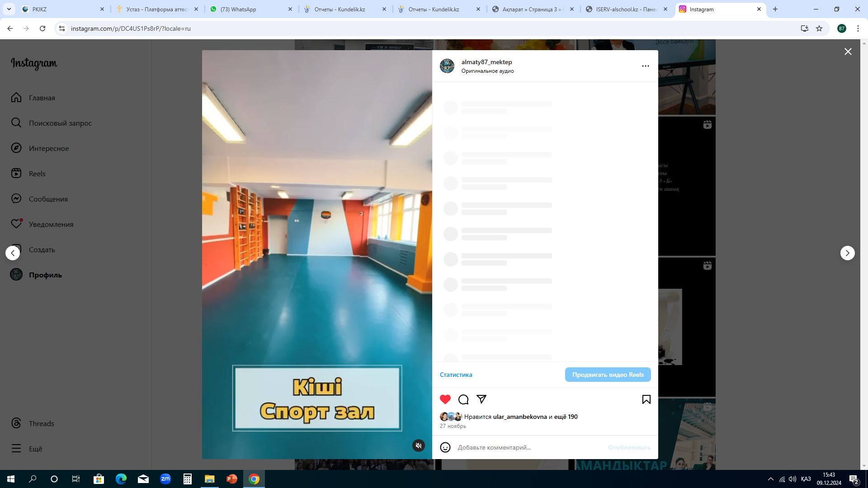Open a new browser tab
Screen dimensions: 868x488
click(775, 9)
